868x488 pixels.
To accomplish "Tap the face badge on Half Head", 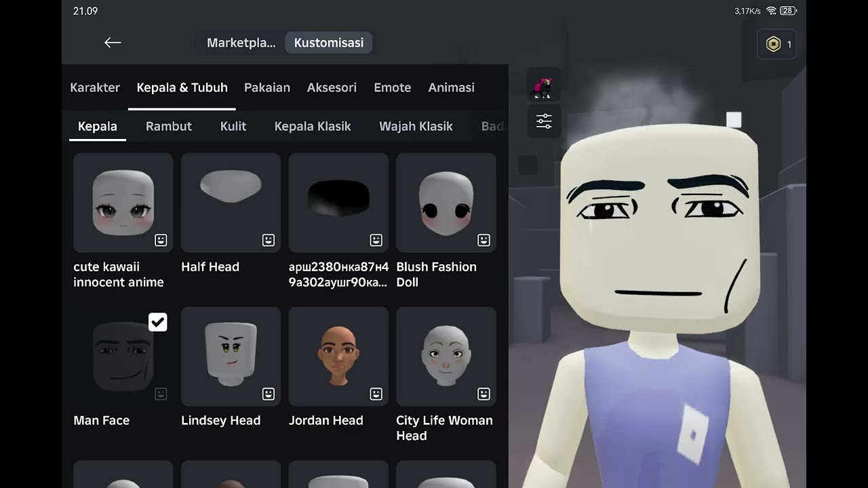I will tap(269, 240).
